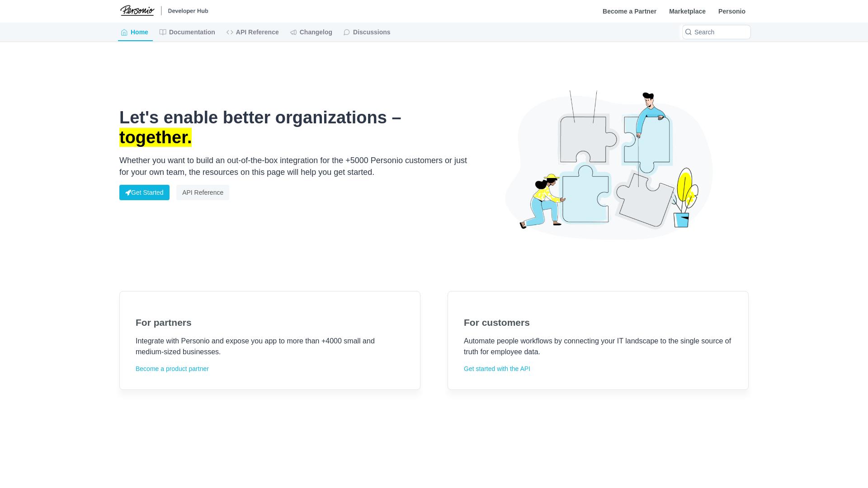Screen dimensions: 868x488
Task: Click the puzzle pieces illustration
Action: [609, 165]
